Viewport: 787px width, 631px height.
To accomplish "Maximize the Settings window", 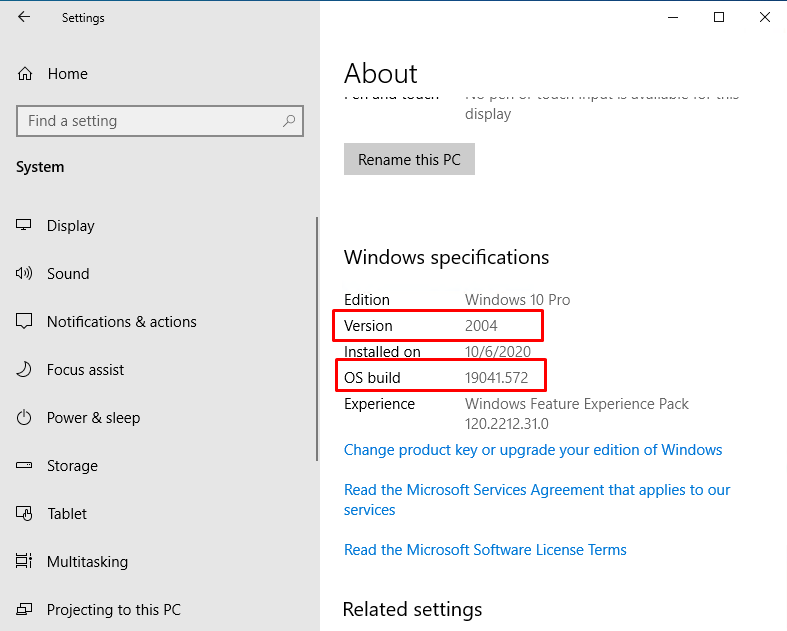I will click(719, 17).
